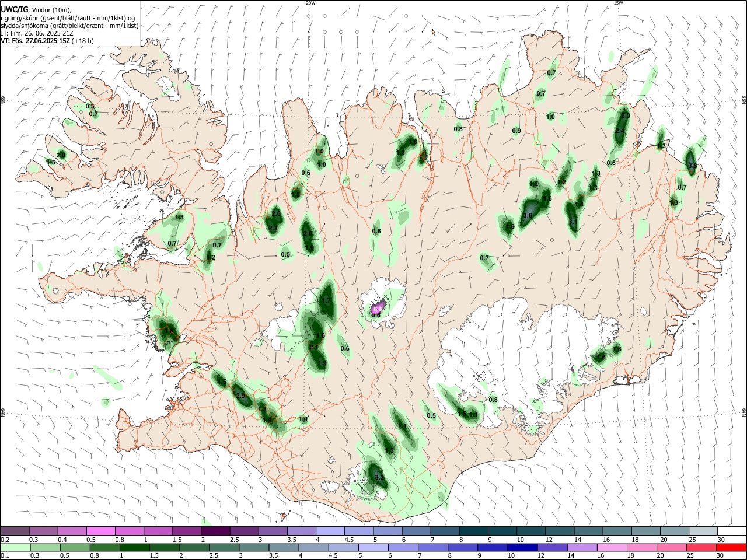Viewport: 747px width, 560px height.
Task: Select the 3.2 precipitation value near the south coast
Action: coord(379,477)
